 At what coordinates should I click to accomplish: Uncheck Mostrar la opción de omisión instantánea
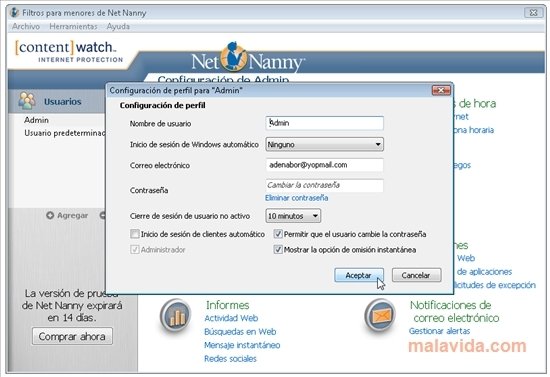click(278, 250)
